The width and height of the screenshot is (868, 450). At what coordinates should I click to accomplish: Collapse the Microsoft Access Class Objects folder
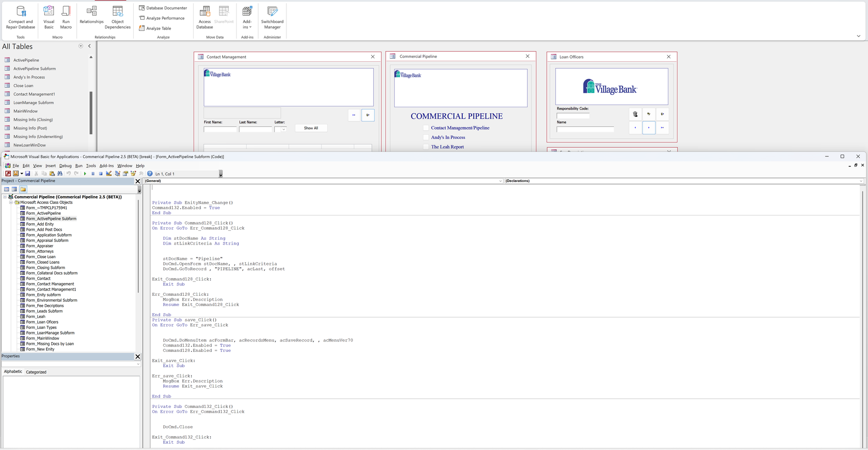(11, 202)
